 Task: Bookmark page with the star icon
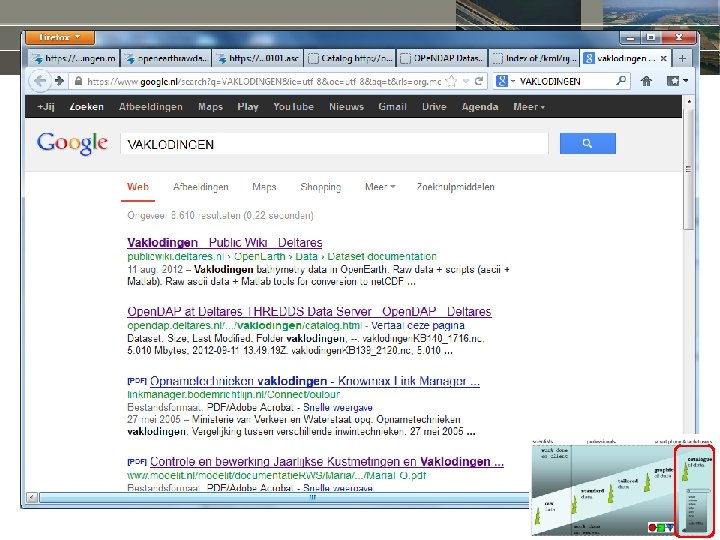click(x=452, y=81)
